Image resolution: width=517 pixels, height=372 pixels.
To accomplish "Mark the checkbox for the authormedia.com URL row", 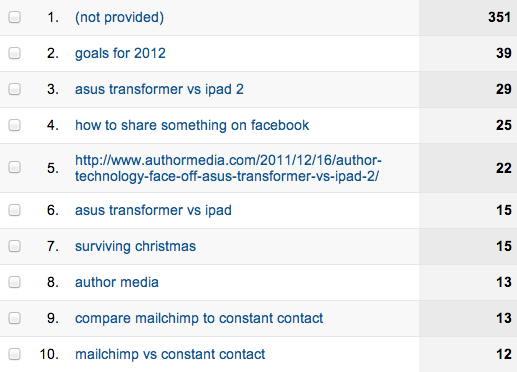I will (14, 167).
